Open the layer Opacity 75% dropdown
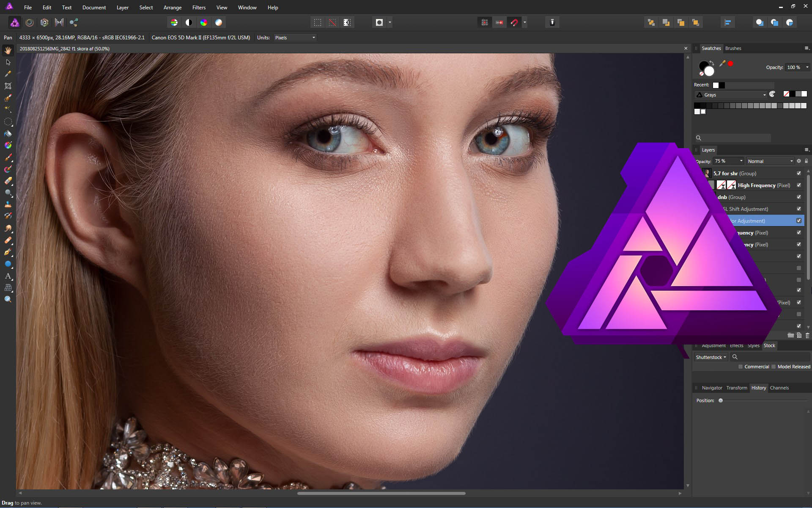812x508 pixels. click(x=728, y=161)
